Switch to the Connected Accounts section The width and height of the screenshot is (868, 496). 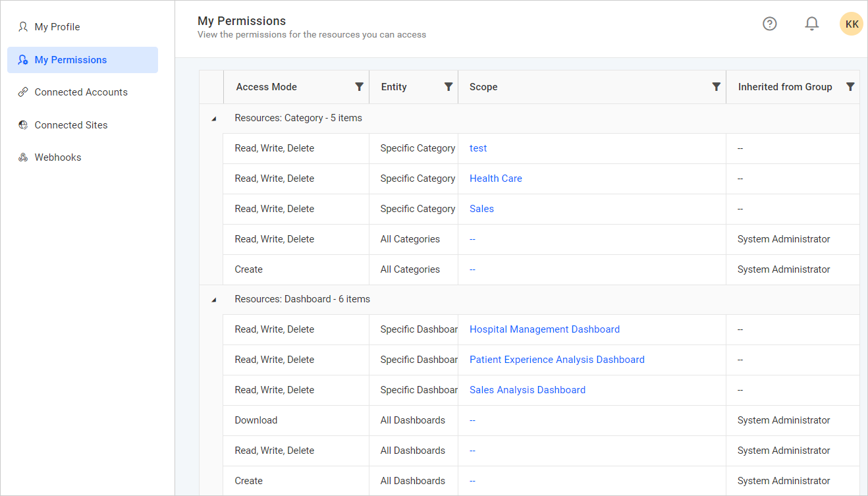pyautogui.click(x=81, y=92)
